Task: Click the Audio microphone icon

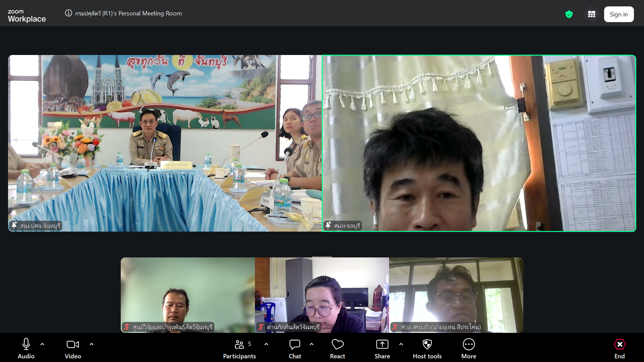Action: (x=26, y=344)
